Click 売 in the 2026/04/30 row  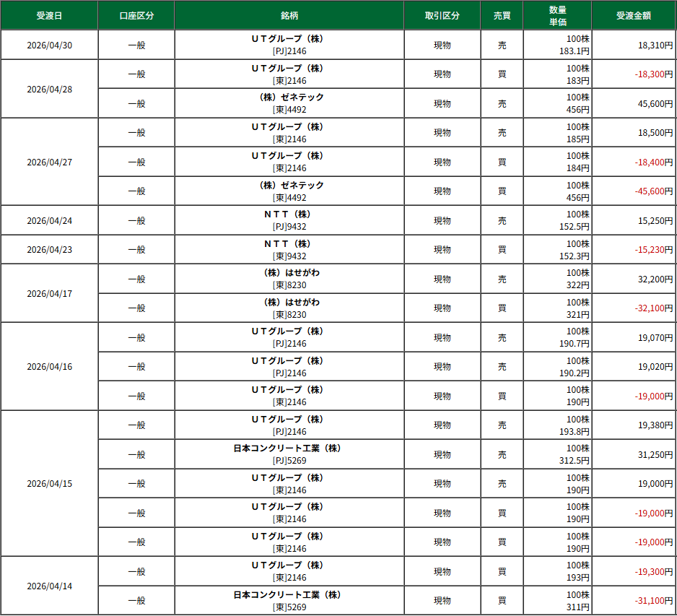pos(502,45)
